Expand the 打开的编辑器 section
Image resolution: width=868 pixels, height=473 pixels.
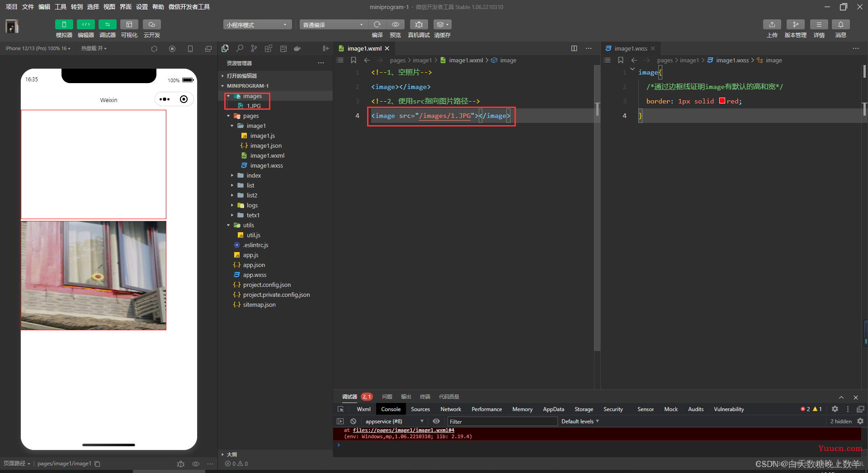click(x=276, y=76)
